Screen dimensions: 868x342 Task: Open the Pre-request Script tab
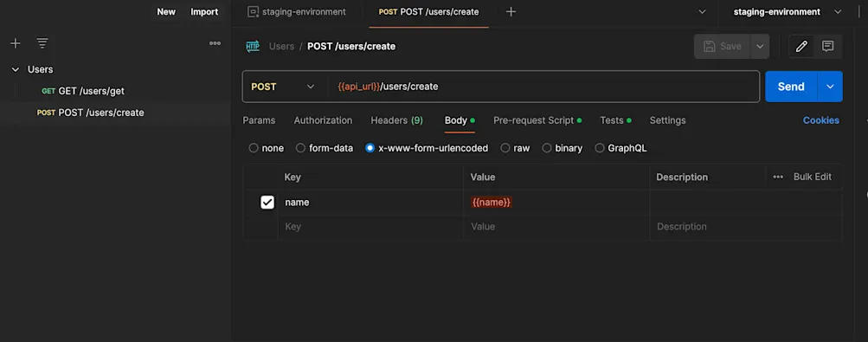pos(537,120)
